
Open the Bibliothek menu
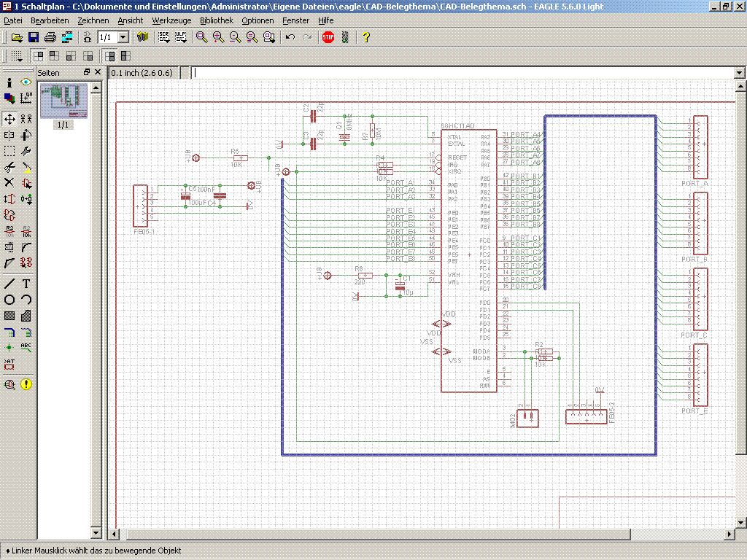point(216,20)
